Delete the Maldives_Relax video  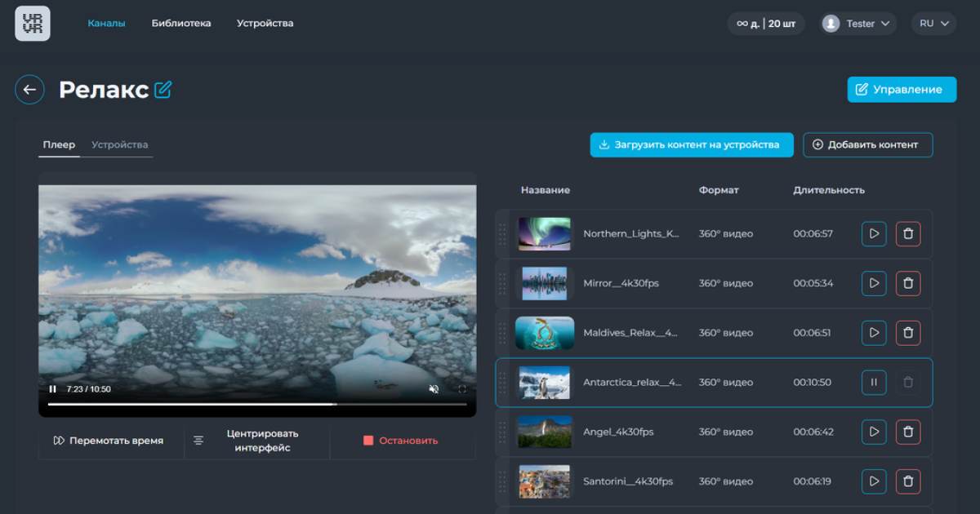click(x=907, y=333)
